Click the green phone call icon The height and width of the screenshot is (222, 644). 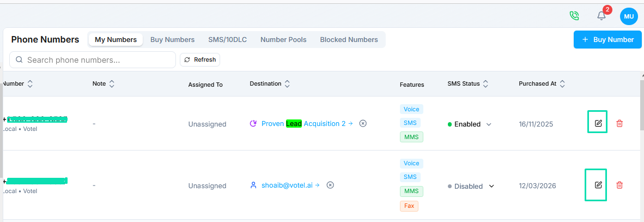[574, 16]
